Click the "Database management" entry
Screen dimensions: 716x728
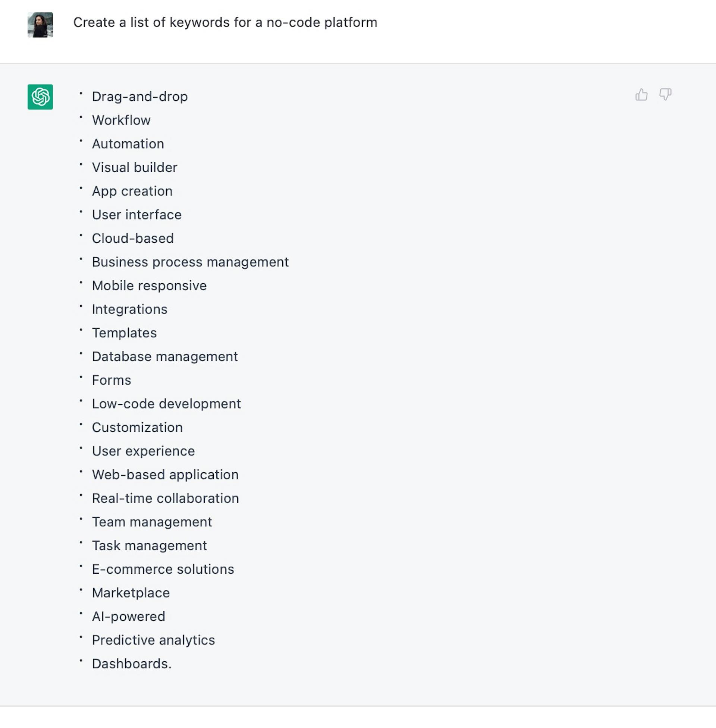point(165,357)
